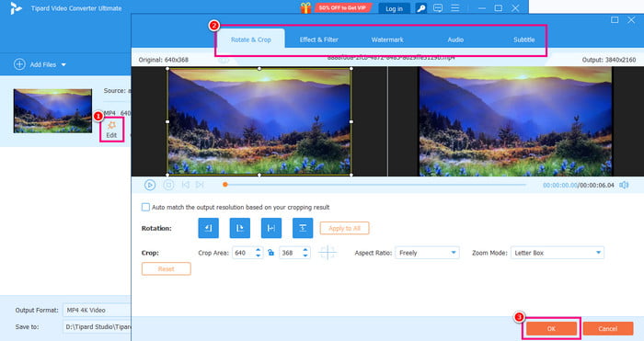The height and width of the screenshot is (341, 644).
Task: Open the Output Format dropdown
Action: coord(97,311)
